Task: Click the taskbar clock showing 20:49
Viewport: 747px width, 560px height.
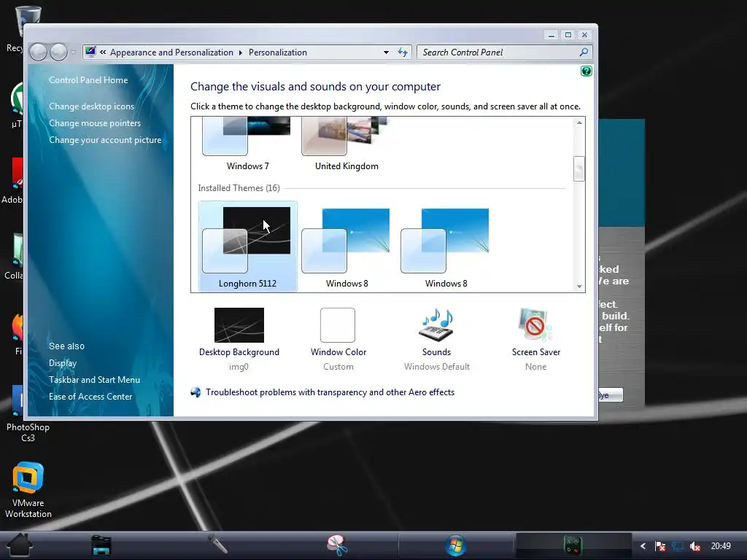Action: (x=721, y=546)
